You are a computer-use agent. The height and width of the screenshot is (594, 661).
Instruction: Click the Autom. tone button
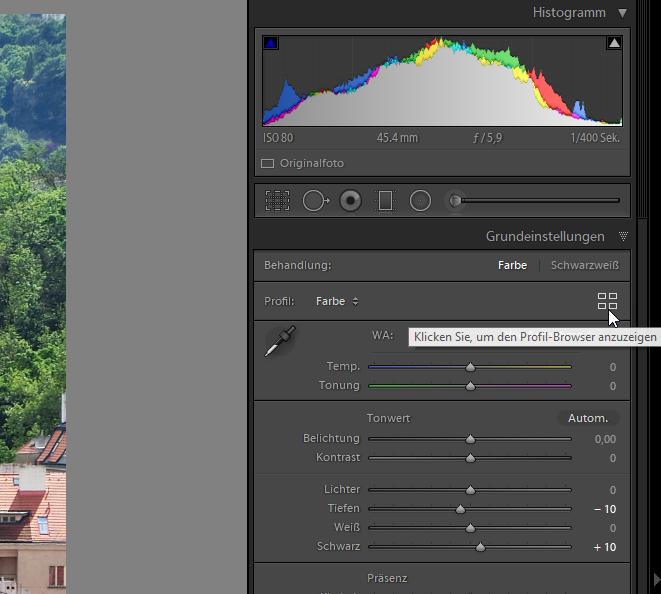pyautogui.click(x=588, y=418)
